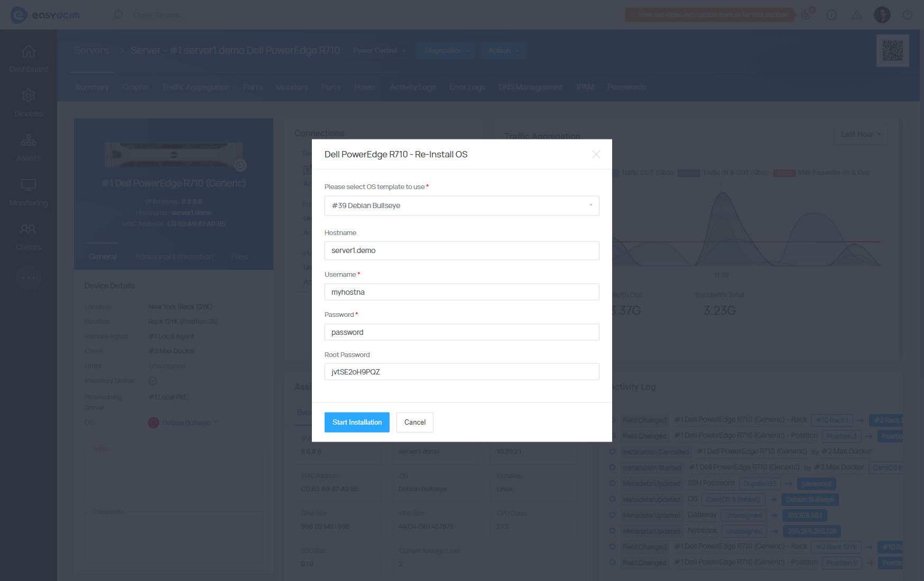The height and width of the screenshot is (581, 924).
Task: Open Clients from the sidebar
Action: pyautogui.click(x=29, y=237)
